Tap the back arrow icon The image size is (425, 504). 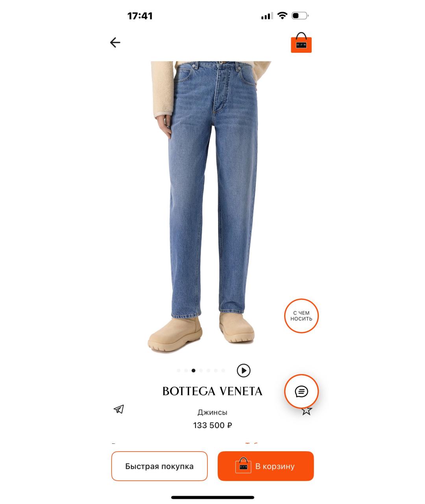(115, 43)
